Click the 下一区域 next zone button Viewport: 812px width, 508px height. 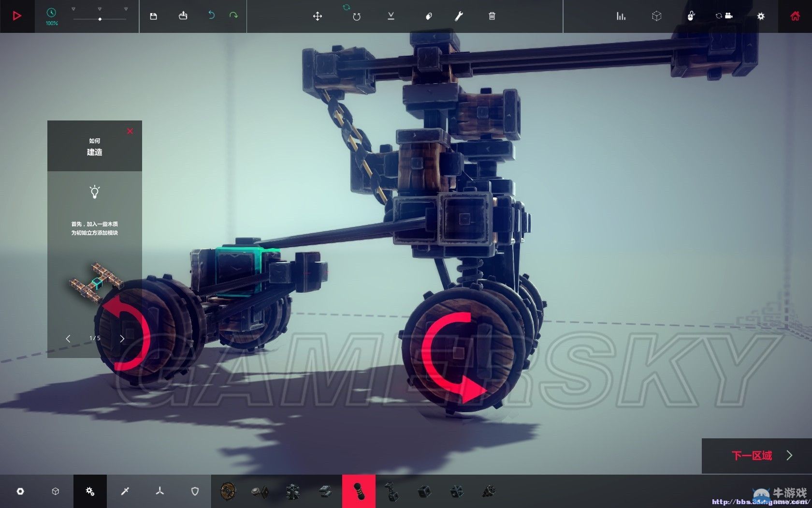click(752, 456)
